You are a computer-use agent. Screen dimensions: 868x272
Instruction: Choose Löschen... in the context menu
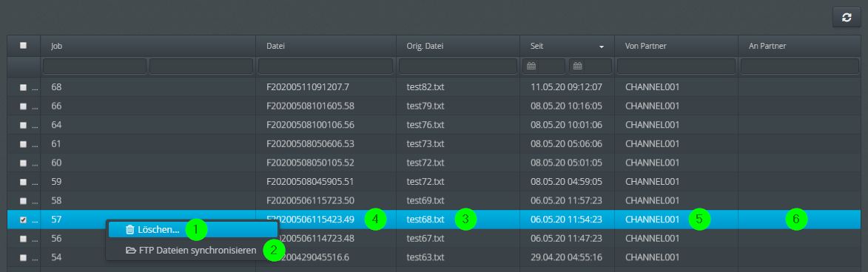(192, 229)
